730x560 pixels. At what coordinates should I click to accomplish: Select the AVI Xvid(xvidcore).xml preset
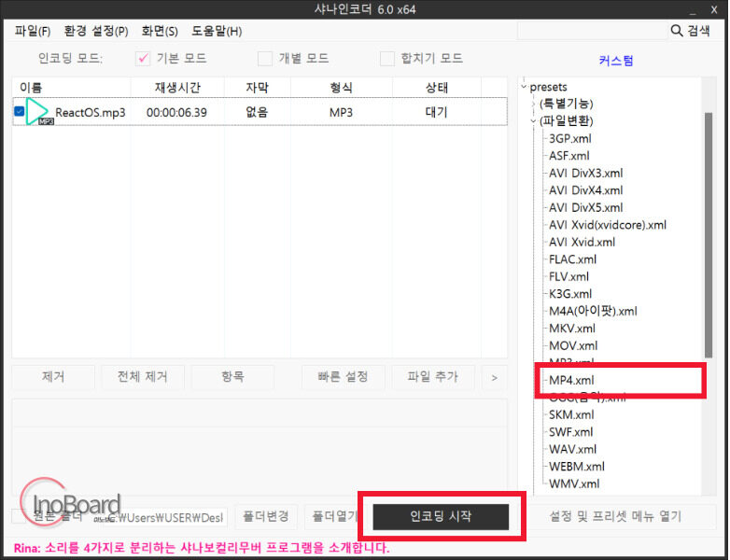point(608,225)
